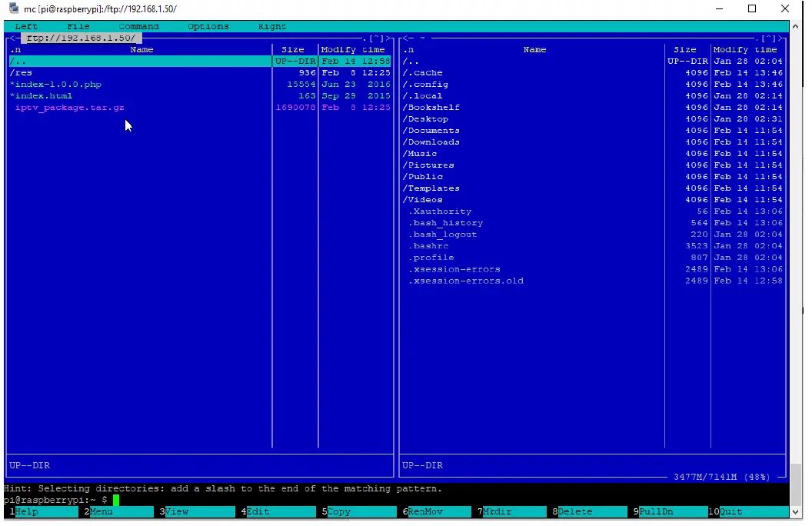Click right panel next-history arrow >
The image size is (812, 526).
pyautogui.click(x=780, y=38)
